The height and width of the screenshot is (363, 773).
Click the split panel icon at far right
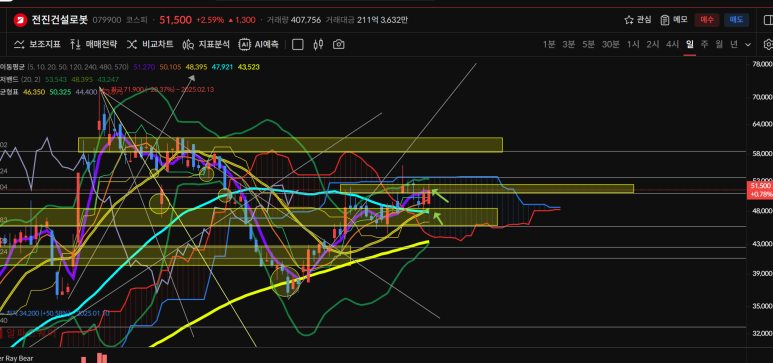(769, 20)
